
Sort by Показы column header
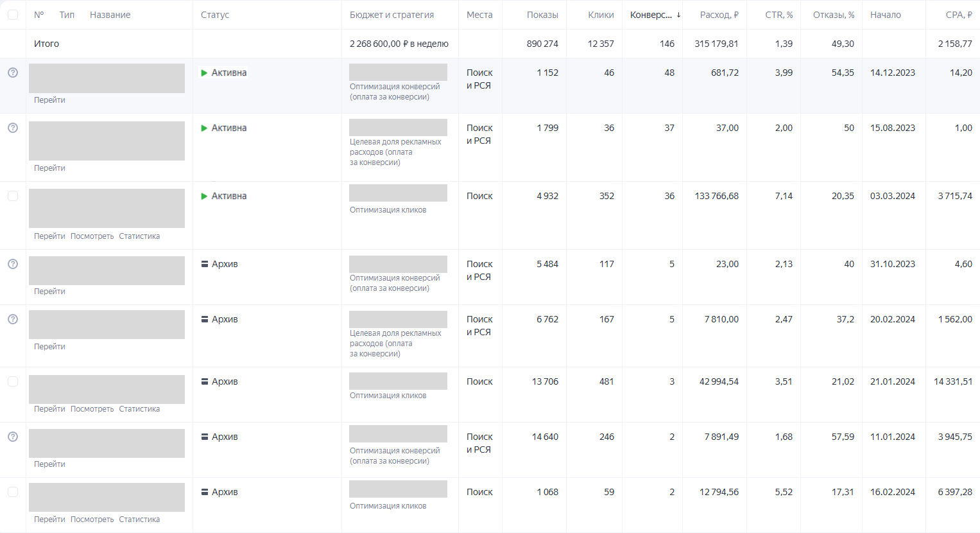(x=542, y=15)
